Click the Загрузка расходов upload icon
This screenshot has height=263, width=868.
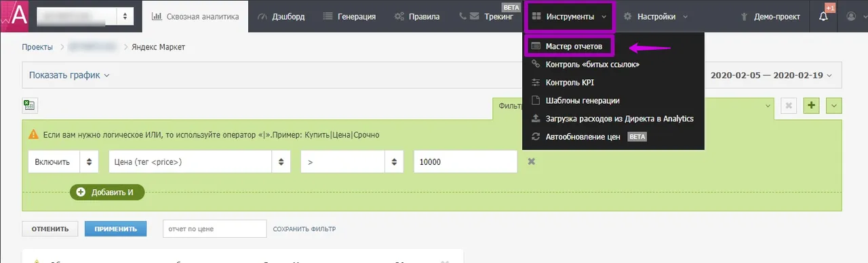click(x=536, y=119)
